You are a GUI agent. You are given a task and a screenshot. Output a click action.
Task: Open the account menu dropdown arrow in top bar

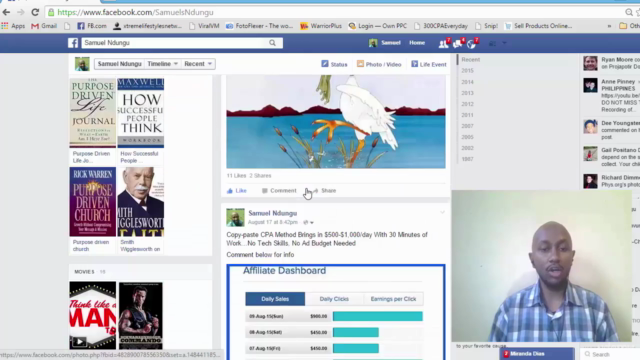click(504, 43)
